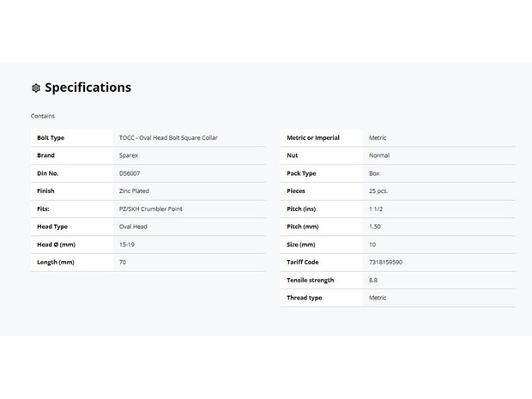This screenshot has height=399, width=532.
Task: Select the Bolt Type row label
Action: click(51, 138)
